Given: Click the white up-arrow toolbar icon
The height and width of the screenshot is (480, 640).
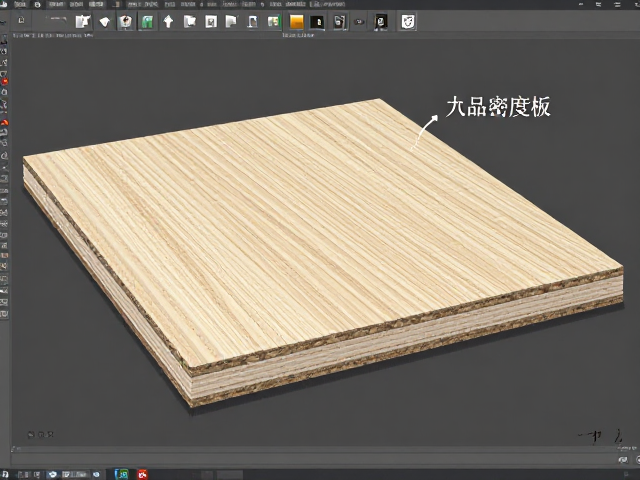Looking at the screenshot, I should pos(168,21).
